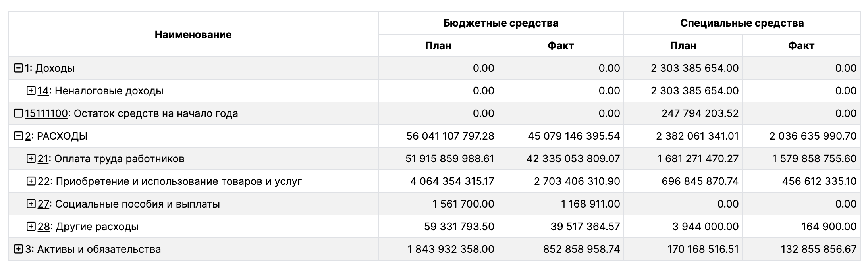Expand Оплата труда работников plus icon

point(31,159)
